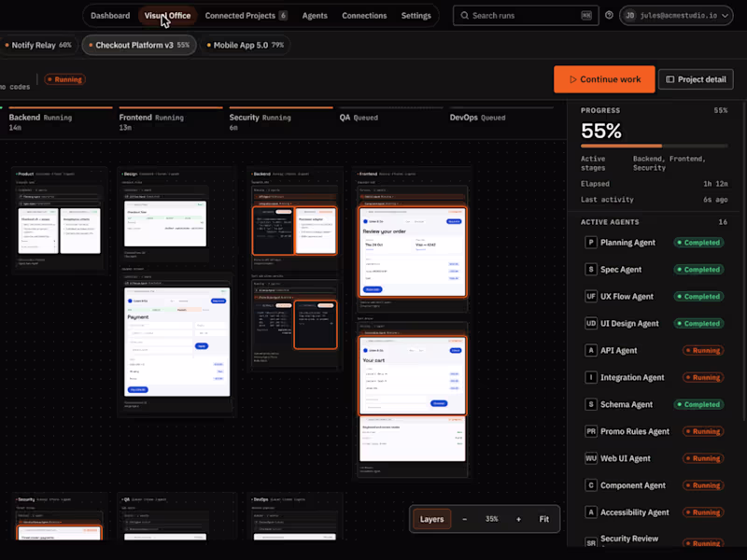
Task: Click the Accessibility Agent A icon
Action: 591,512
